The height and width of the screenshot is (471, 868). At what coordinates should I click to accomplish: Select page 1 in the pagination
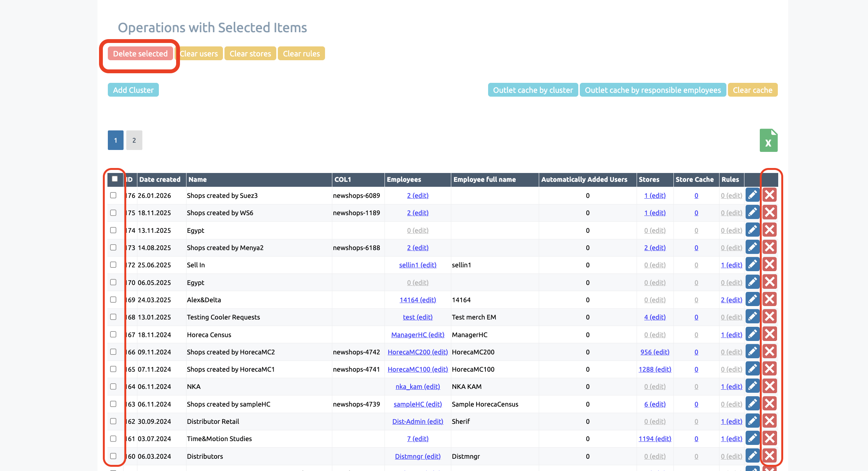[116, 140]
